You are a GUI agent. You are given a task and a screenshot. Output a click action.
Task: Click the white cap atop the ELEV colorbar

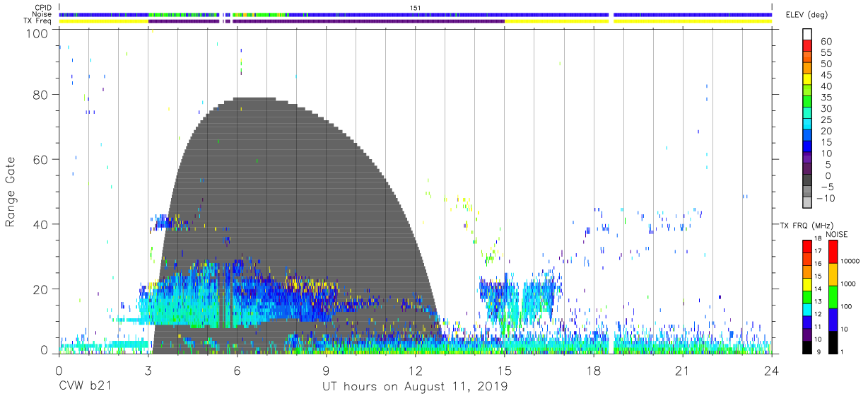pyautogui.click(x=807, y=34)
